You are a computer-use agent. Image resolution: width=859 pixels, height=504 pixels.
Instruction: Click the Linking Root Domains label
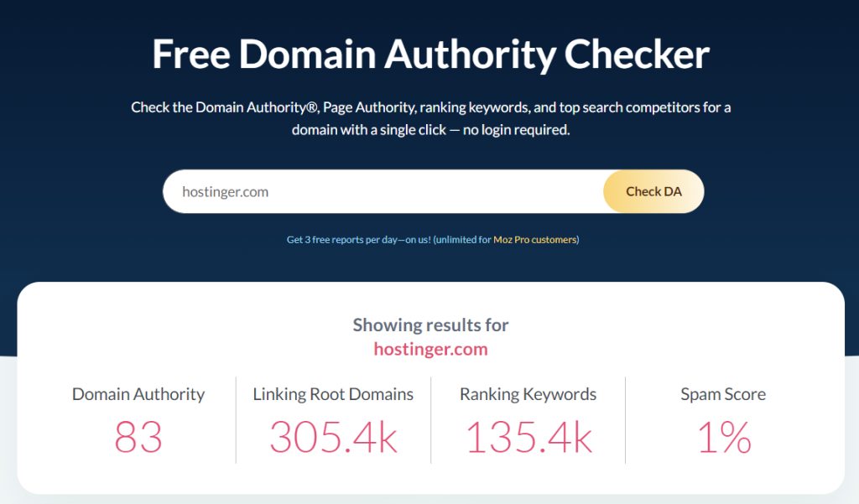coord(333,393)
